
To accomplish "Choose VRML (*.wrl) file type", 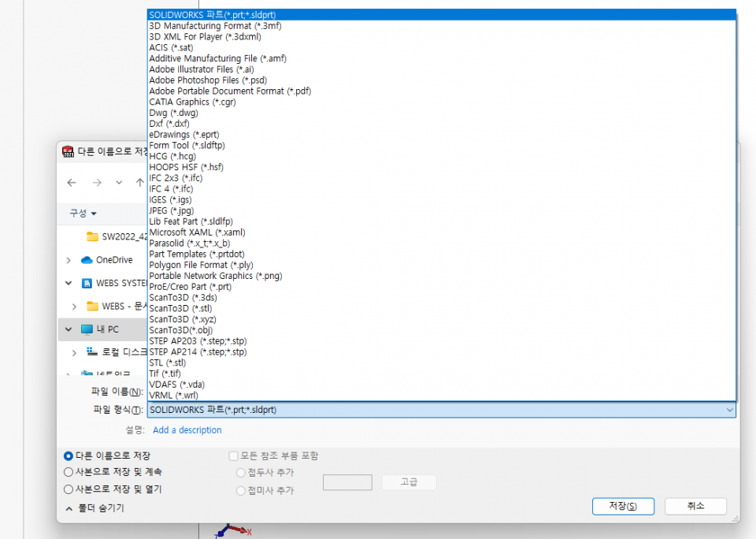I will coord(442,396).
